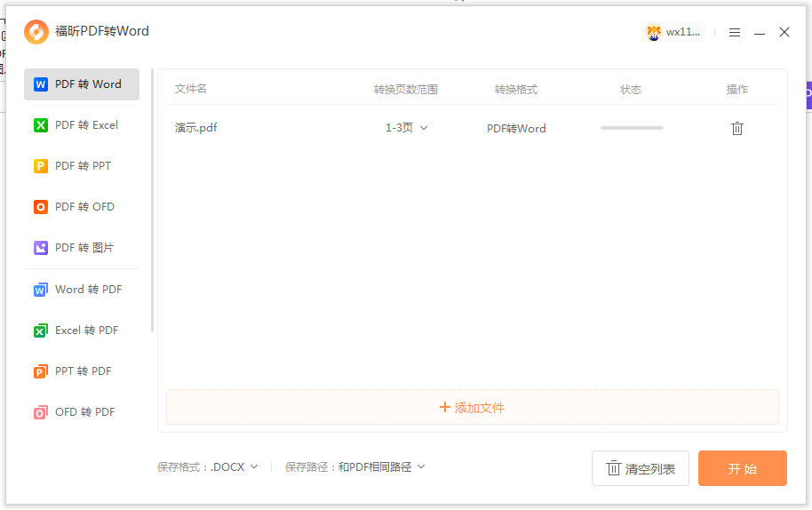
Task: Click the trash icon for 演示.pdf
Action: pyautogui.click(x=736, y=128)
